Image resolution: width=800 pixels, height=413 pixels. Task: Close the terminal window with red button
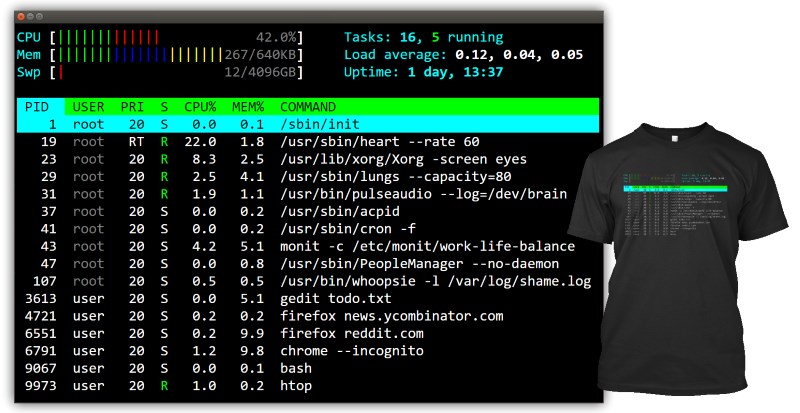[x=21, y=17]
